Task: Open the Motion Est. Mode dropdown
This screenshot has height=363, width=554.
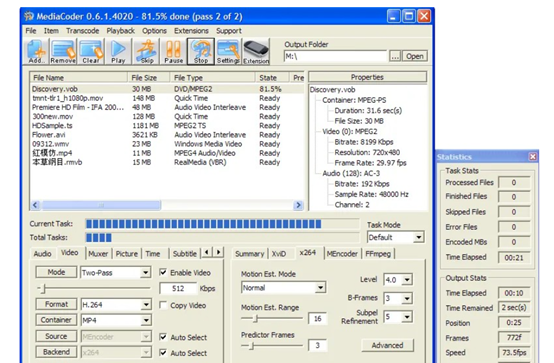Action: point(320,288)
